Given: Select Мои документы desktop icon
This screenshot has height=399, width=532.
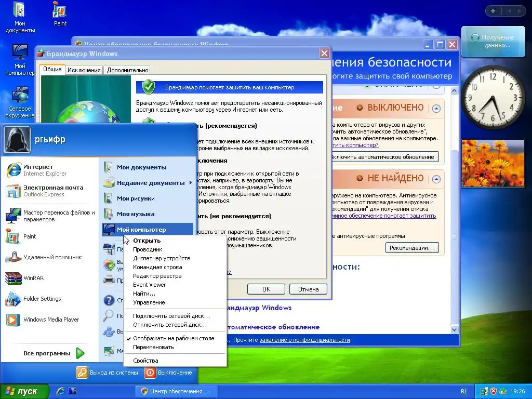Looking at the screenshot, I should pos(20,17).
